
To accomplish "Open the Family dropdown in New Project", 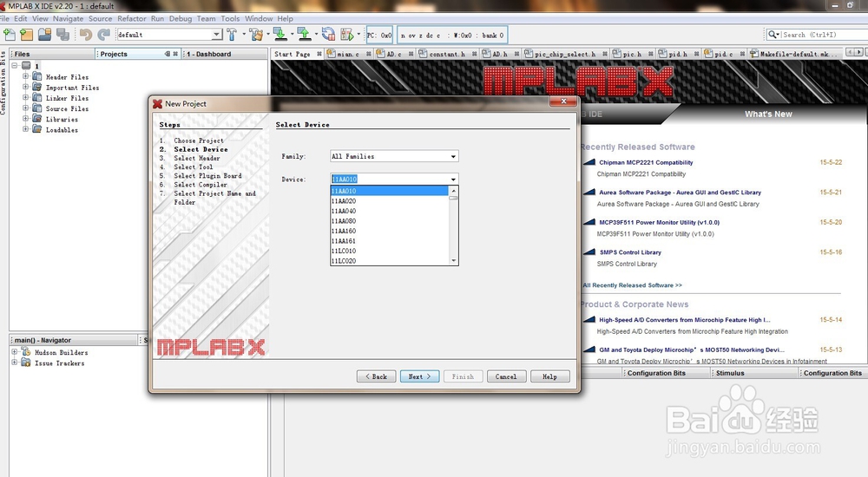I will pos(453,157).
